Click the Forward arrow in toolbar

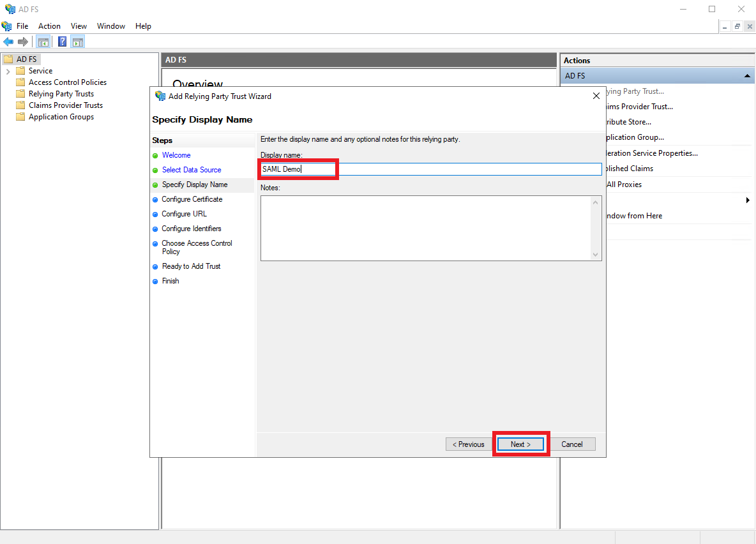[x=23, y=42]
